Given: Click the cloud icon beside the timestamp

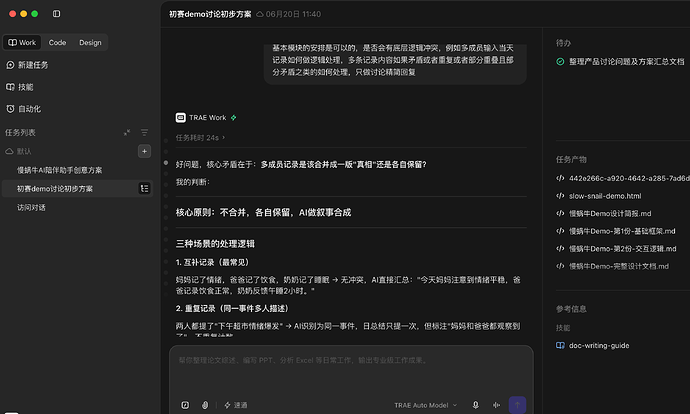Looking at the screenshot, I should coord(260,14).
